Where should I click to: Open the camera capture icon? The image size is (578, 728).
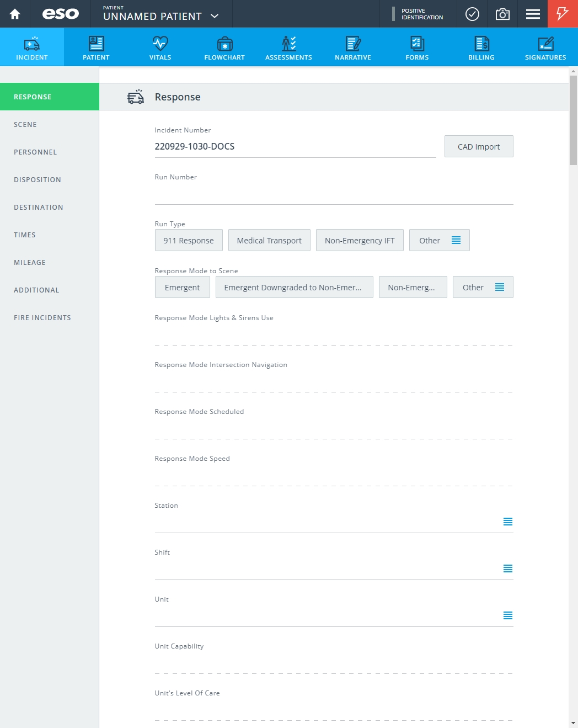tap(502, 14)
